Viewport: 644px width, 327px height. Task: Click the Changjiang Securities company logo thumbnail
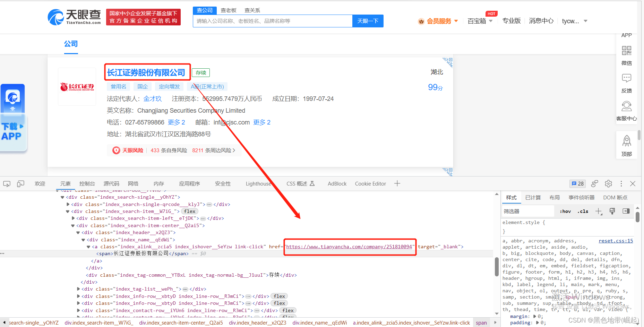coord(77,87)
